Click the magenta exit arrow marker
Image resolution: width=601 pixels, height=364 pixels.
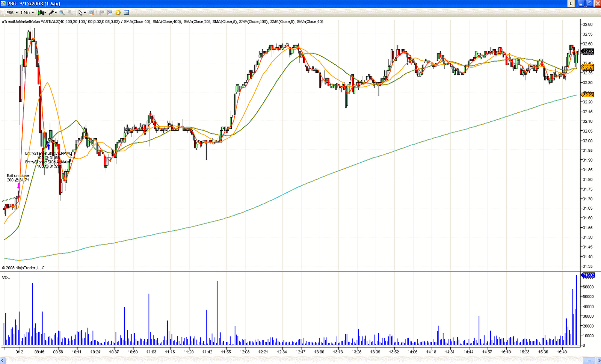coord(18,186)
